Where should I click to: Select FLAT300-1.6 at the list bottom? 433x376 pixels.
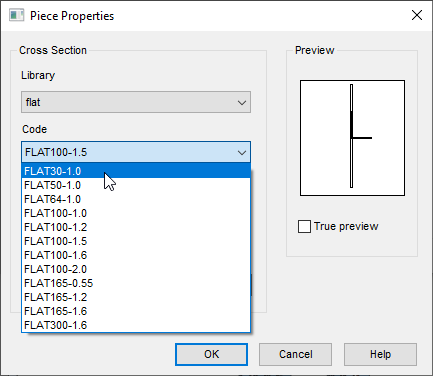point(136,325)
